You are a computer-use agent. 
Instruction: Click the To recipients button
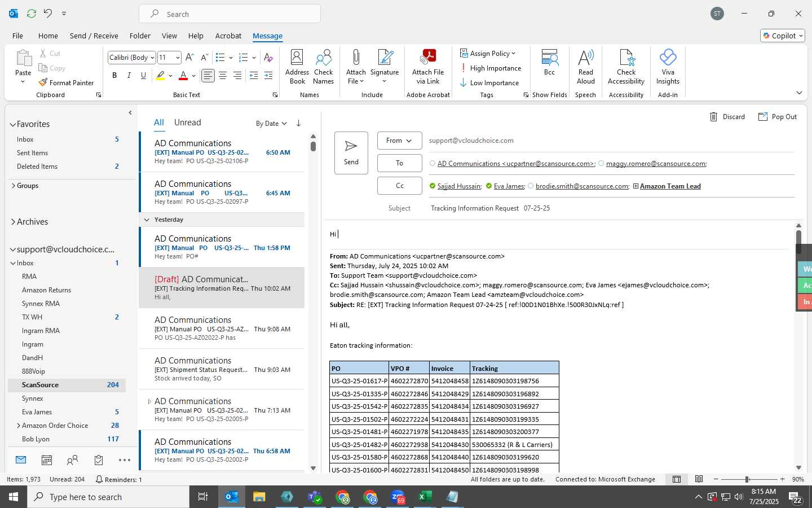(x=399, y=163)
